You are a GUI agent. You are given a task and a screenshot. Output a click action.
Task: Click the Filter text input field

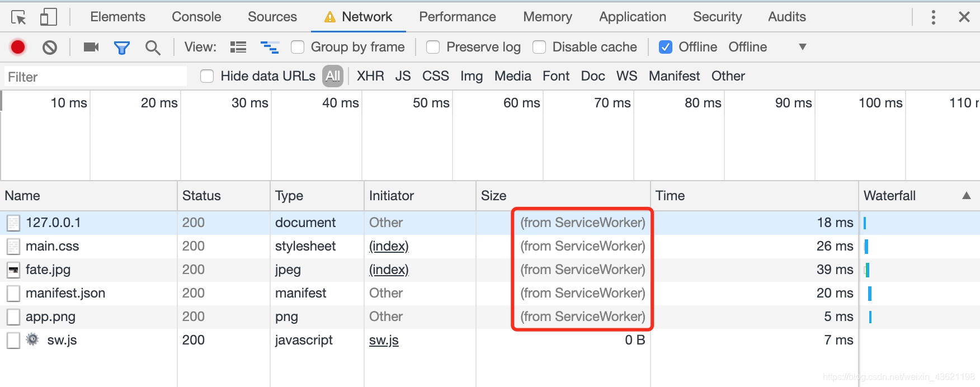(95, 77)
